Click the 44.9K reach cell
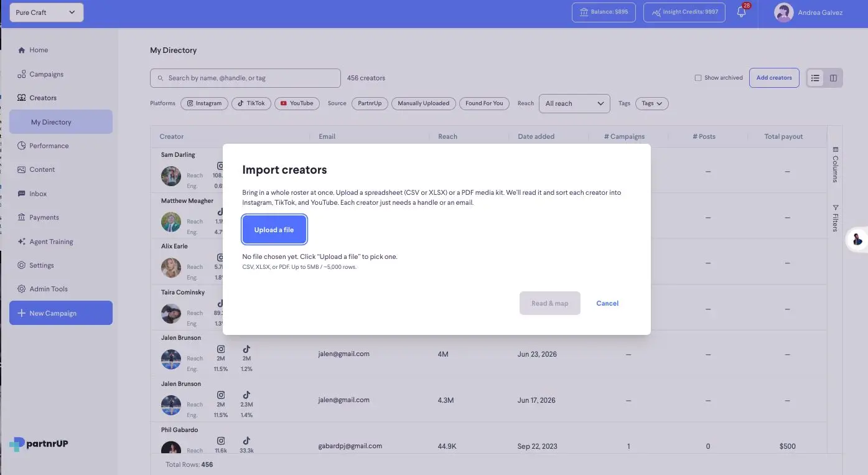Screen dimensions: 868x475 [447, 446]
